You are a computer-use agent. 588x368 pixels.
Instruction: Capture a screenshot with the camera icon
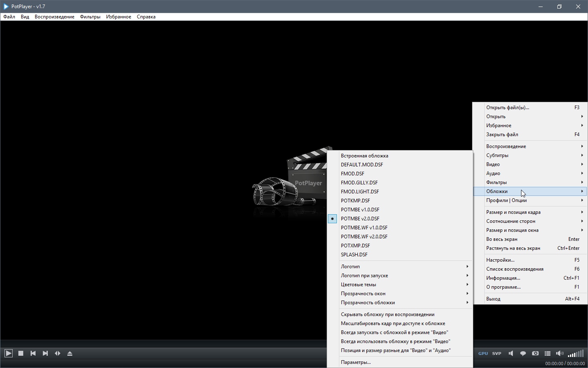(535, 353)
